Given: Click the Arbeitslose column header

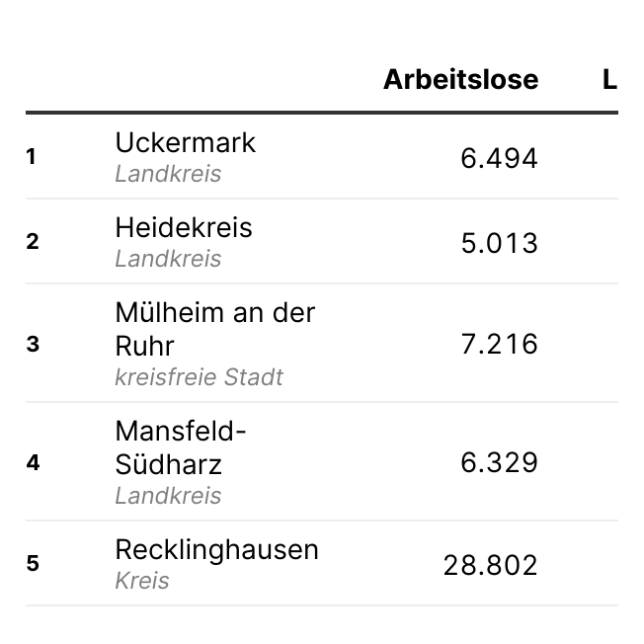Looking at the screenshot, I should pos(460,80).
